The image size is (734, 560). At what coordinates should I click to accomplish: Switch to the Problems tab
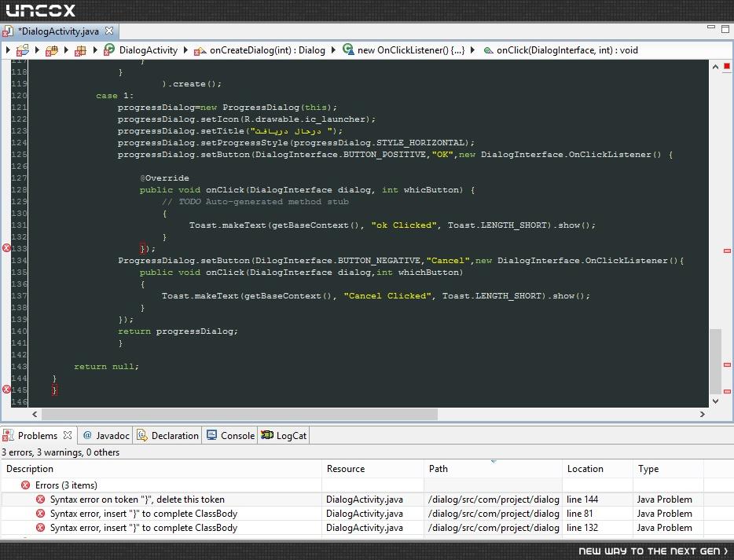coord(38,436)
